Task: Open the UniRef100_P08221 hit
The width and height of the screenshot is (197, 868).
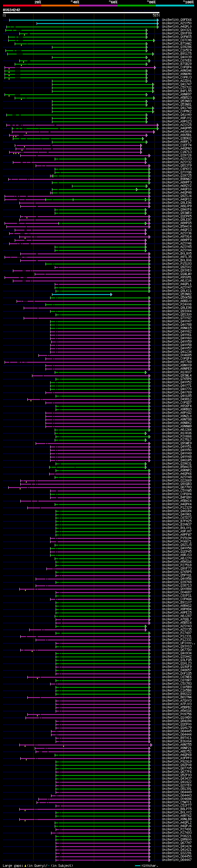Action: point(176,836)
